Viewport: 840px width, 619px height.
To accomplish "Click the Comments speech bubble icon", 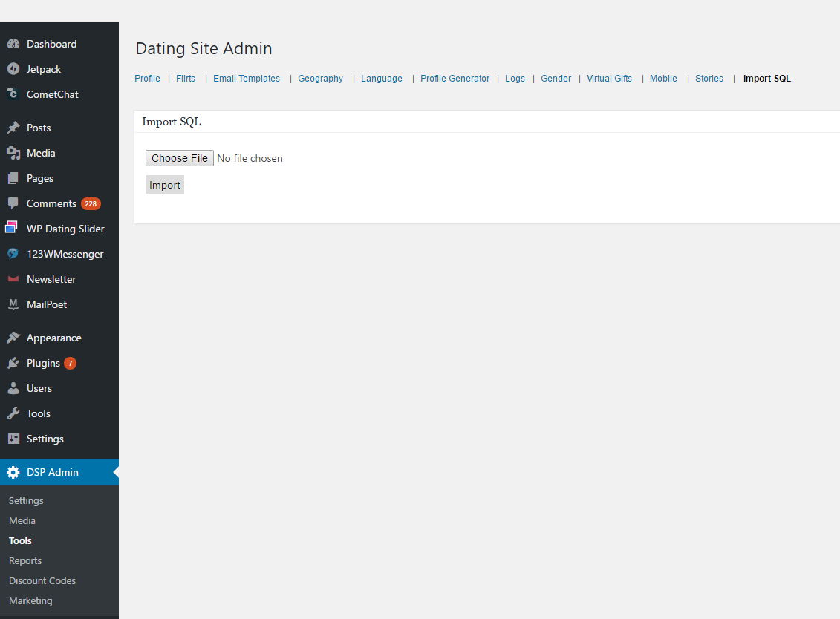I will pyautogui.click(x=13, y=203).
